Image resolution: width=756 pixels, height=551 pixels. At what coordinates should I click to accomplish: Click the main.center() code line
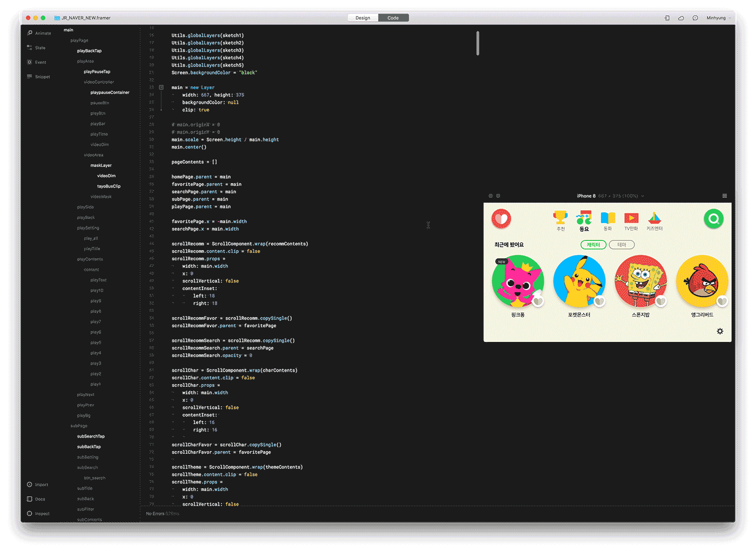189,147
